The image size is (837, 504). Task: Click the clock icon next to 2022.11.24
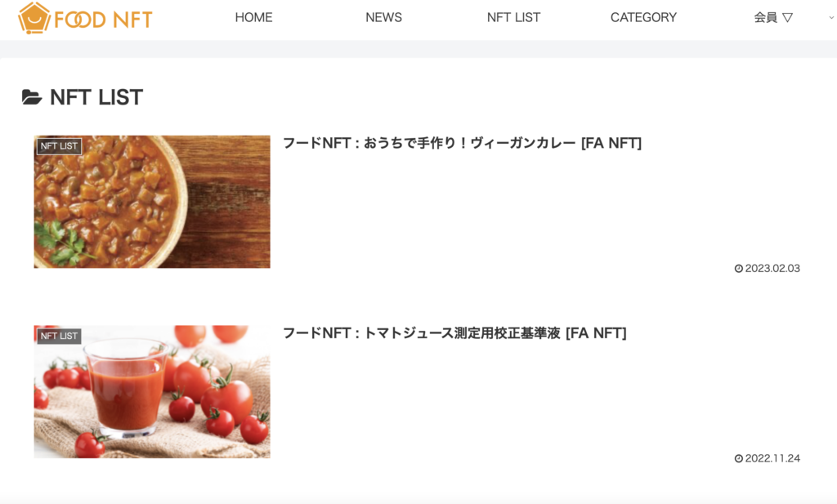coord(738,458)
